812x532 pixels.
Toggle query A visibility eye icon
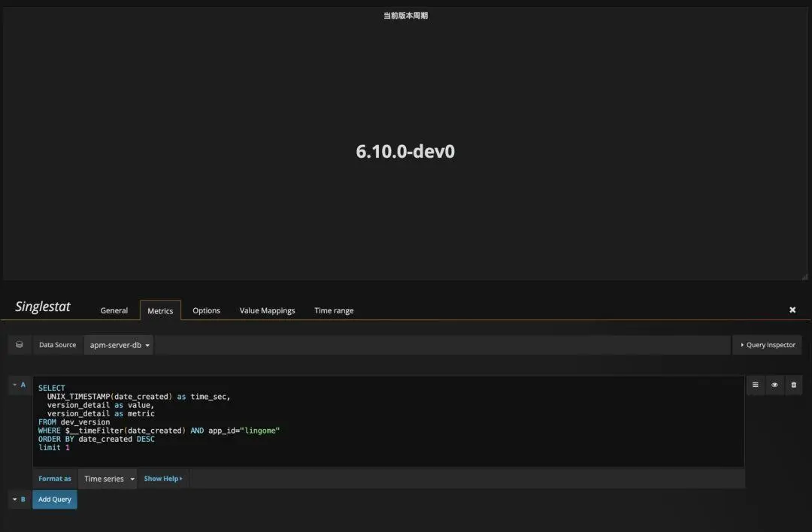(774, 385)
